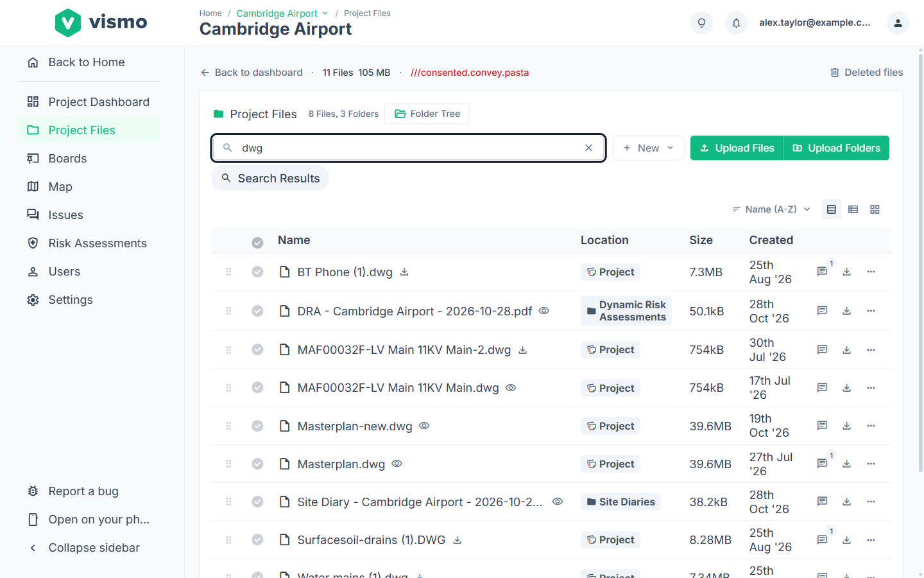This screenshot has height=578, width=924.
Task: Open comments for BT Phone (1).dwg
Action: click(x=822, y=272)
